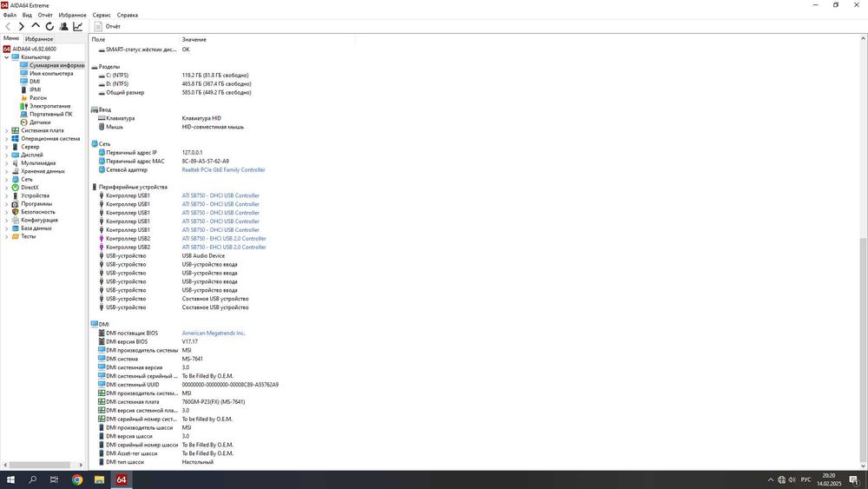
Task: Open the notification center icon
Action: pyautogui.click(x=853, y=479)
